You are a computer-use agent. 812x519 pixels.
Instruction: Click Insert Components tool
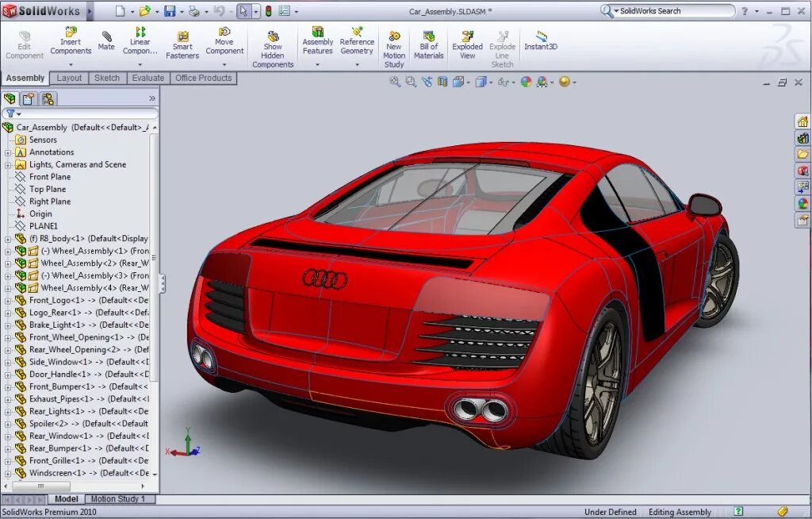(x=71, y=40)
